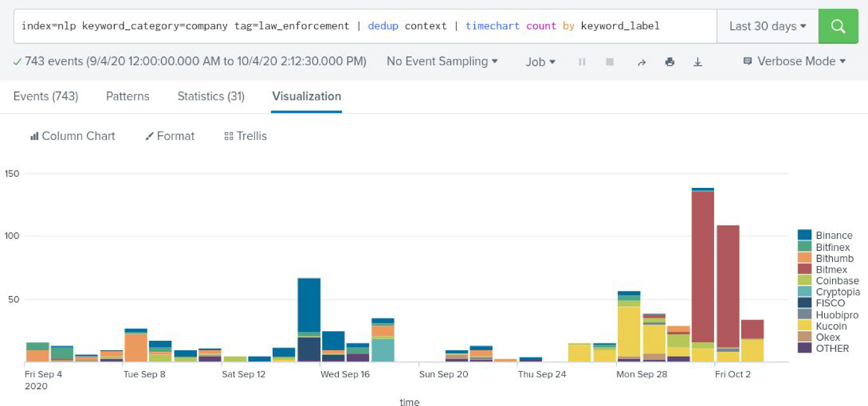
Task: Open the Trellis layout options
Action: [245, 136]
